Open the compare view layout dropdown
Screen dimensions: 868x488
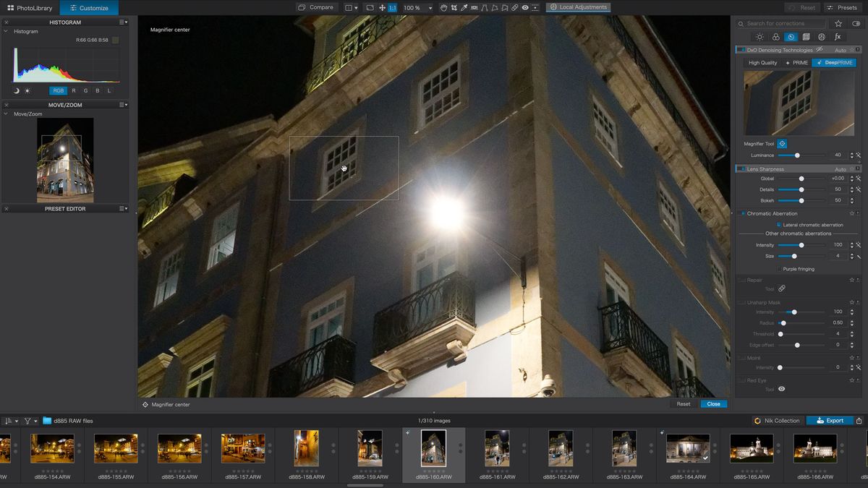coord(352,7)
